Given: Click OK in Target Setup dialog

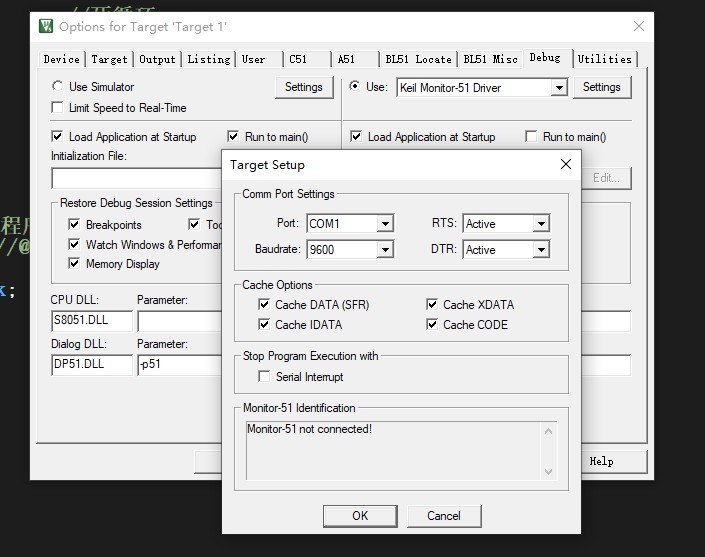Looking at the screenshot, I should point(360,516).
